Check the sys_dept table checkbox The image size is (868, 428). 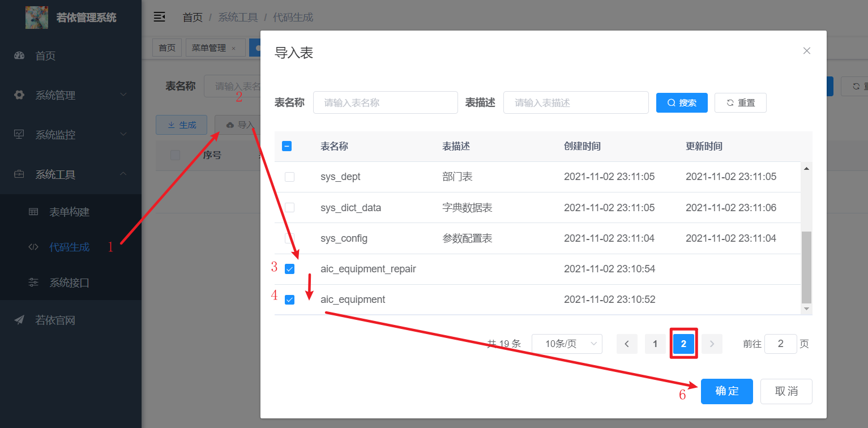[289, 177]
